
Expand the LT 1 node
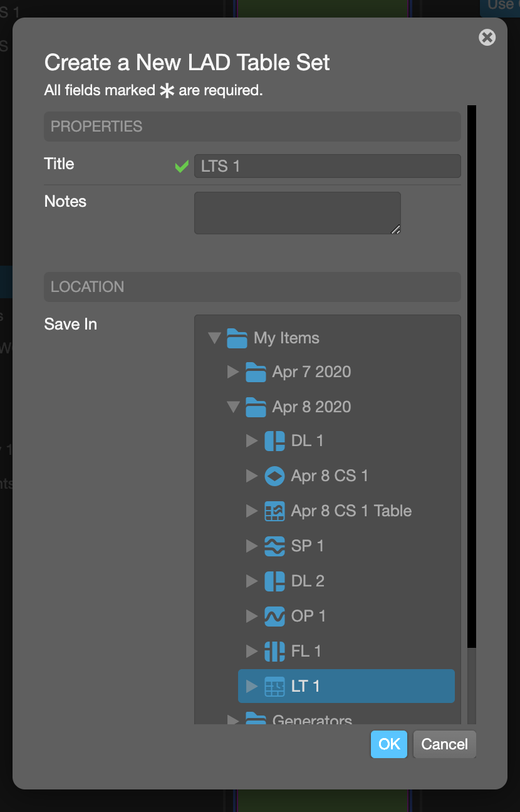pyautogui.click(x=252, y=686)
